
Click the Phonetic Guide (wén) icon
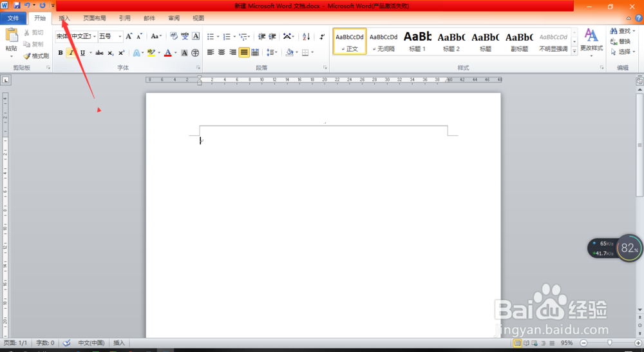185,36
